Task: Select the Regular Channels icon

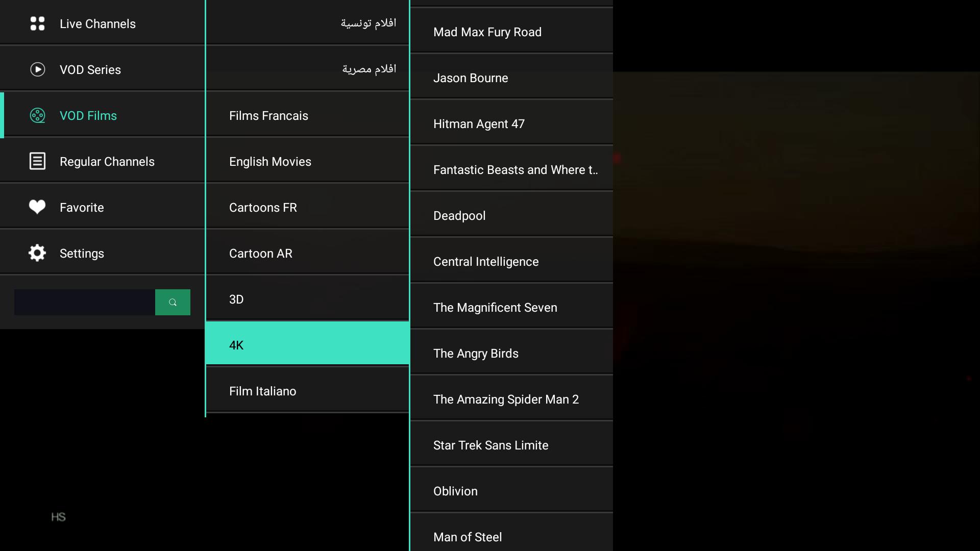Action: 37,161
